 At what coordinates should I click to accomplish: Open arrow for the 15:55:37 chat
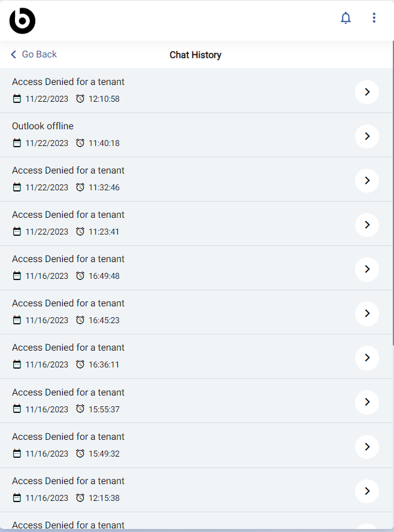pos(367,402)
